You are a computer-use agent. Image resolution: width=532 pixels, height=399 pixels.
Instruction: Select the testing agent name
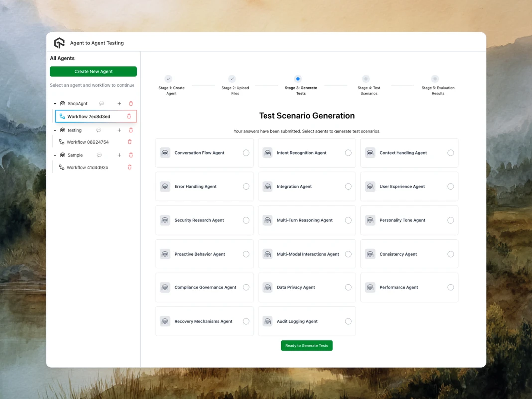(74, 130)
